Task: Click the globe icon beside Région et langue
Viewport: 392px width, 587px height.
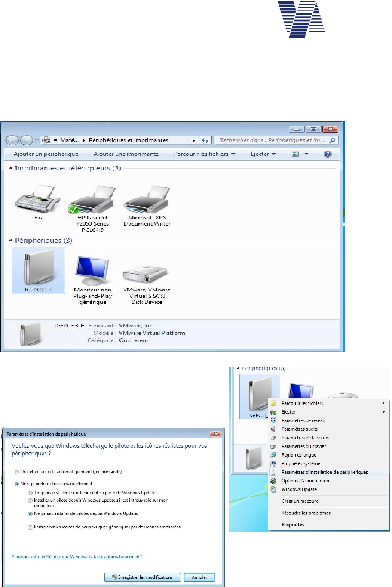Action: tap(273, 455)
